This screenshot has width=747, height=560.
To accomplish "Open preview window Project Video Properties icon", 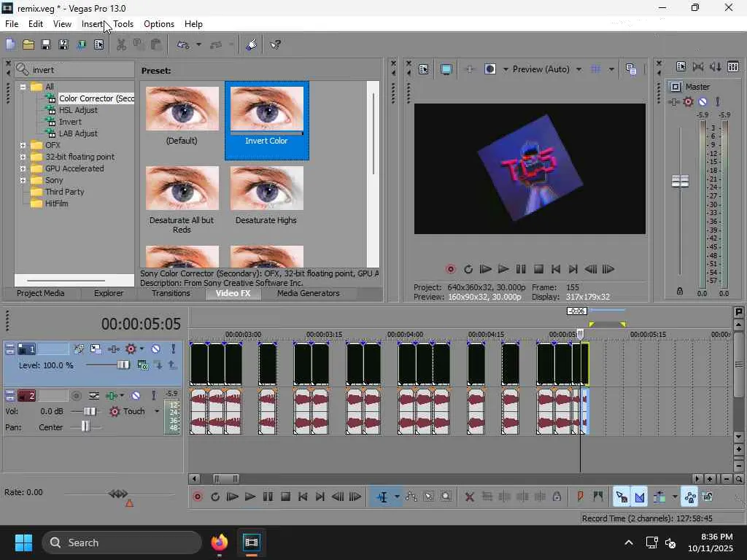I will coord(424,69).
